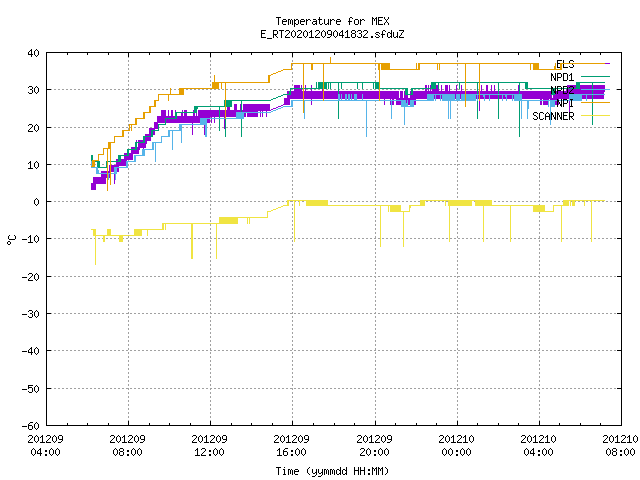Click the yellow SCANNER legend line sample
Screen dimensions: 640x480
(595, 116)
